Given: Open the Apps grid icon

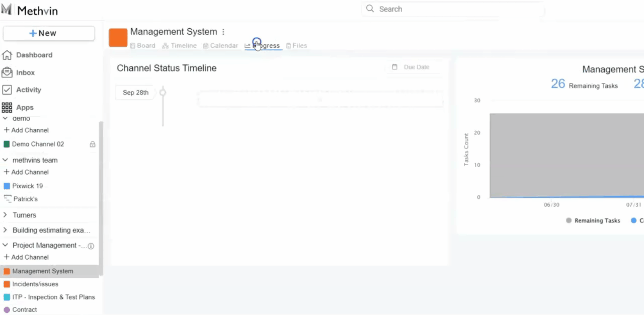Looking at the screenshot, I should 7,107.
